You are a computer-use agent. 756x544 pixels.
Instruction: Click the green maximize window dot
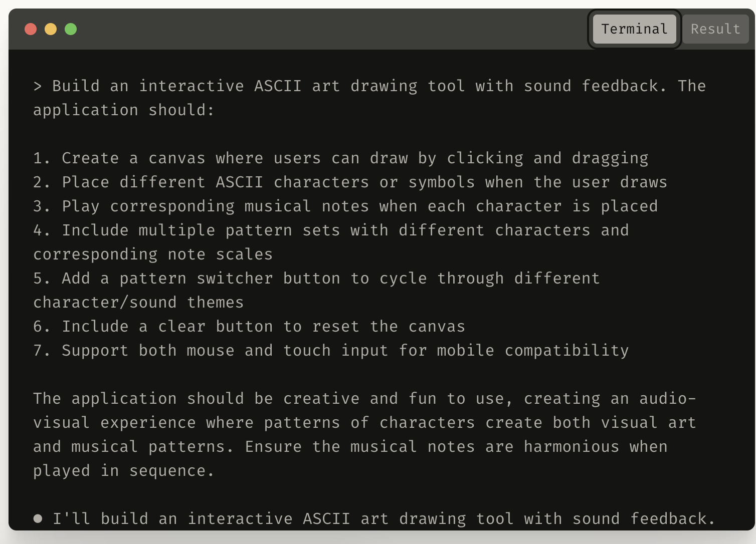(x=71, y=29)
